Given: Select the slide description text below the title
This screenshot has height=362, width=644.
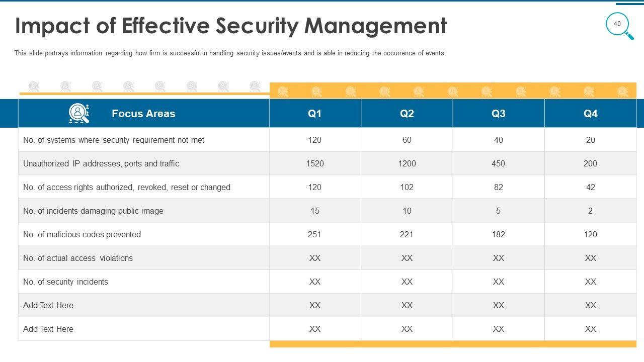Looking at the screenshot, I should click(x=230, y=53).
